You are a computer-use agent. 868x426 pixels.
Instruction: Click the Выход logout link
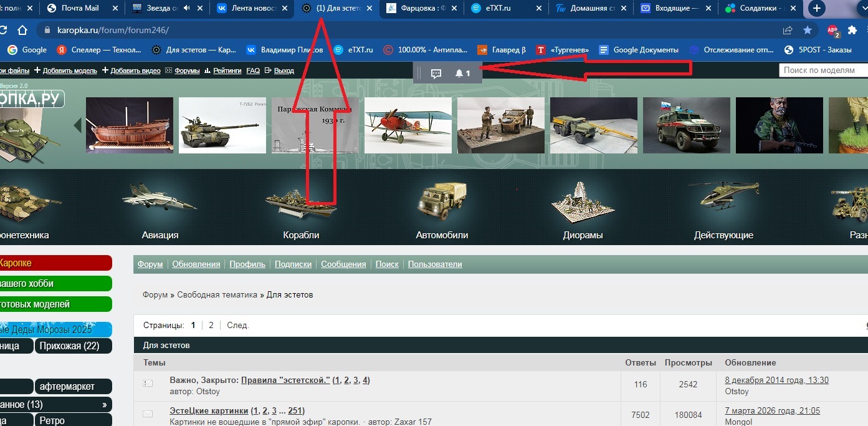pos(284,71)
